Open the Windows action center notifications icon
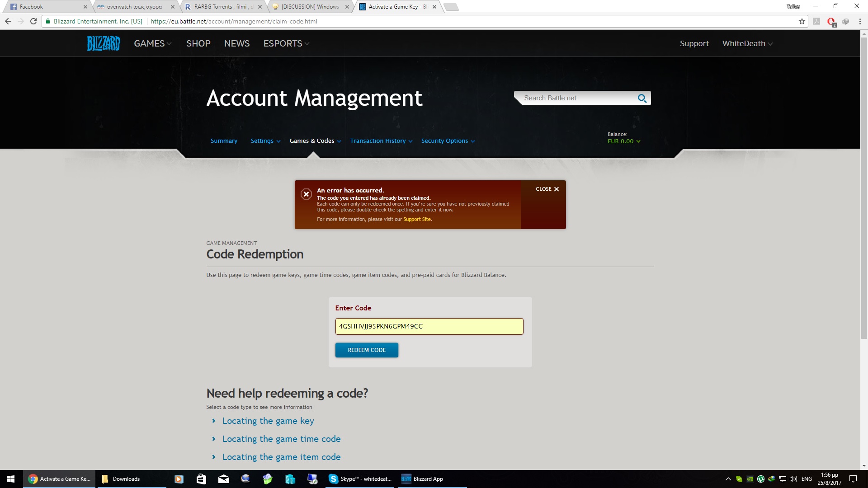This screenshot has height=488, width=868. coord(853,479)
